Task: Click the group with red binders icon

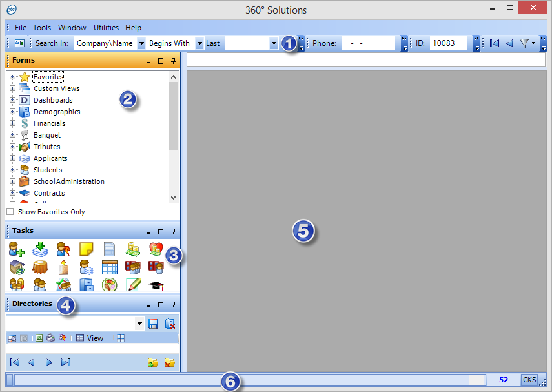Action: point(133,267)
